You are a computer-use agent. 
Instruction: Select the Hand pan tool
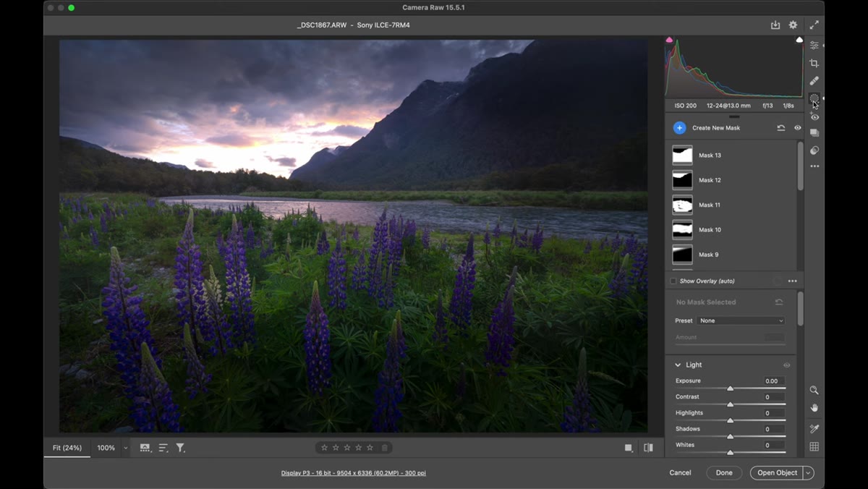click(x=814, y=408)
